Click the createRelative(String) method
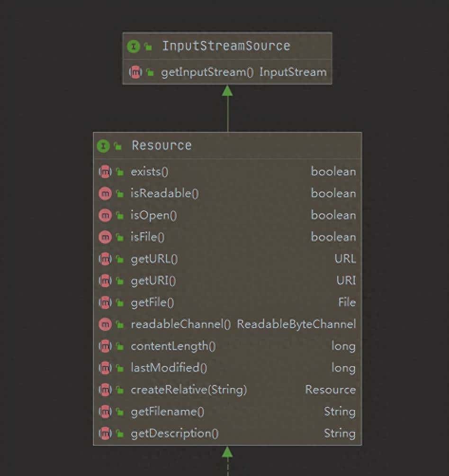This screenshot has width=449, height=476. [189, 390]
